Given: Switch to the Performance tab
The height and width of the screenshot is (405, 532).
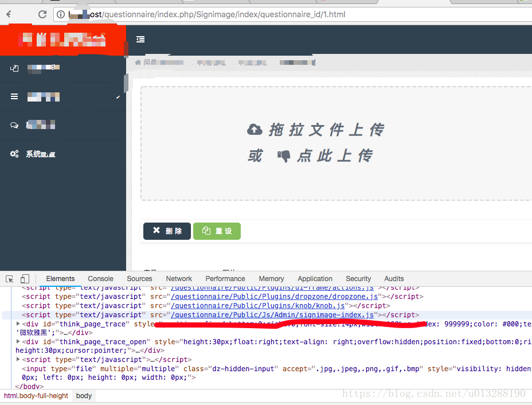Looking at the screenshot, I should 225,279.
